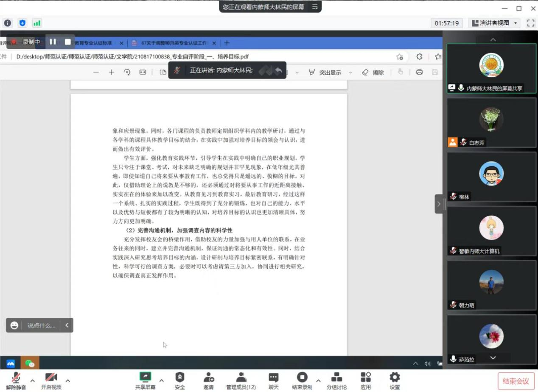This screenshot has height=392, width=538.
Task: Click the 说点什么 chat input box
Action: (x=41, y=325)
